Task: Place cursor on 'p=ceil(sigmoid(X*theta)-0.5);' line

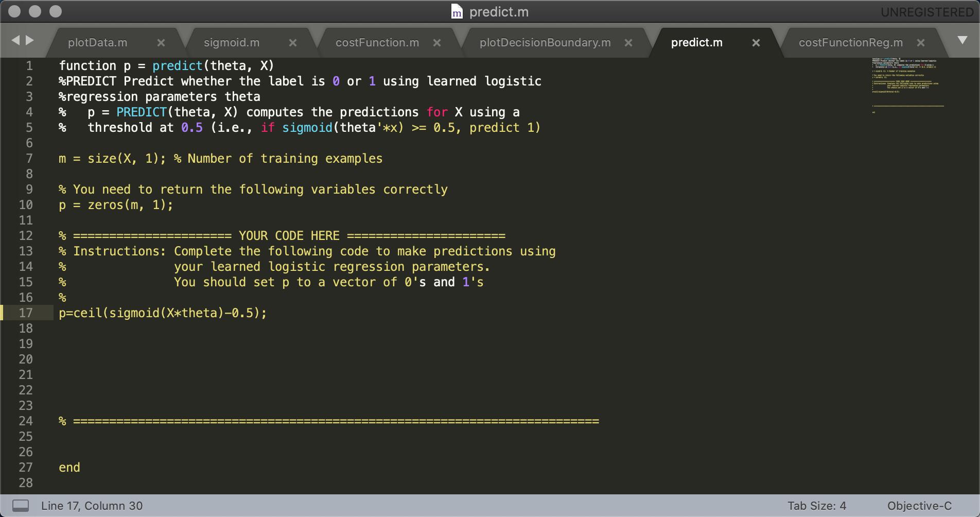Action: [x=163, y=313]
